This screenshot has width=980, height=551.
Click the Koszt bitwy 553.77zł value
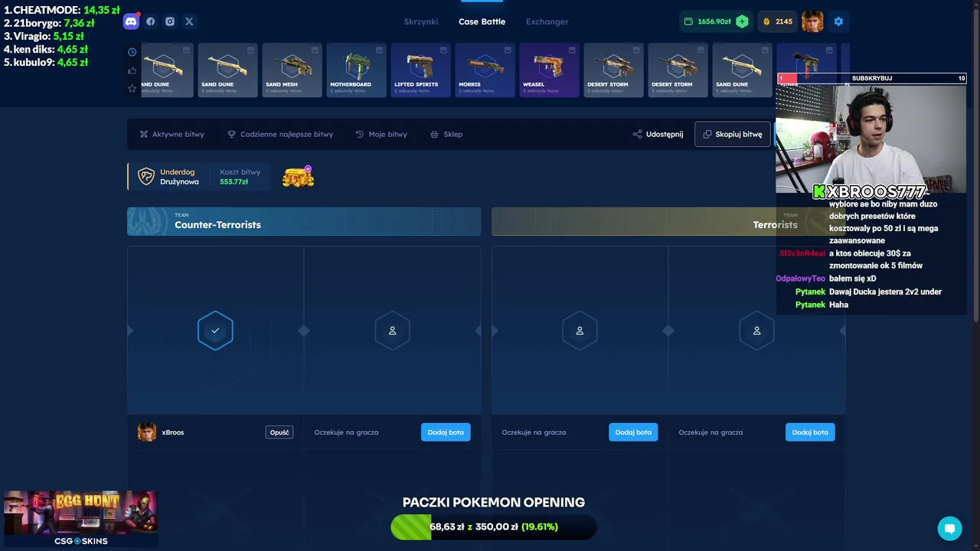coord(234,182)
